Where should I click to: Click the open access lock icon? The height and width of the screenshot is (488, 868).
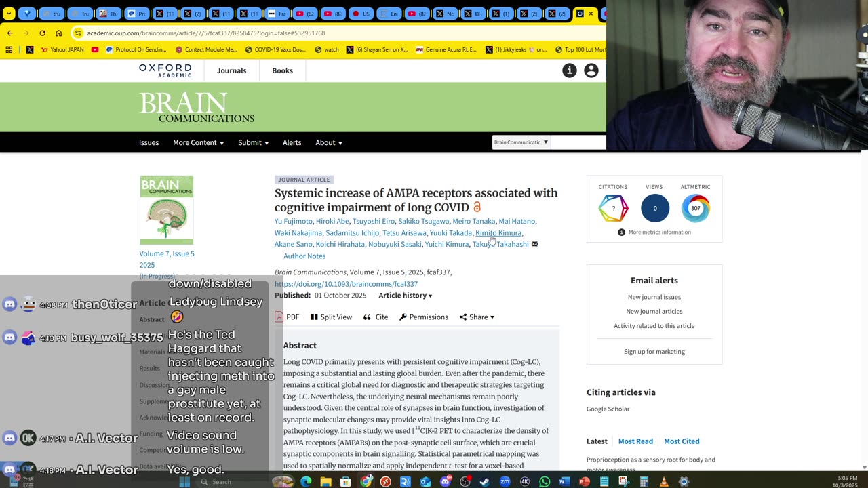(477, 207)
